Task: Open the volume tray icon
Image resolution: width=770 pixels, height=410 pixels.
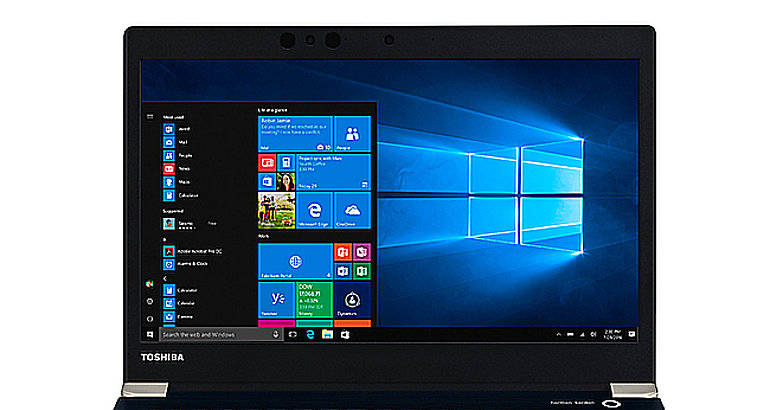Action: coord(593,334)
